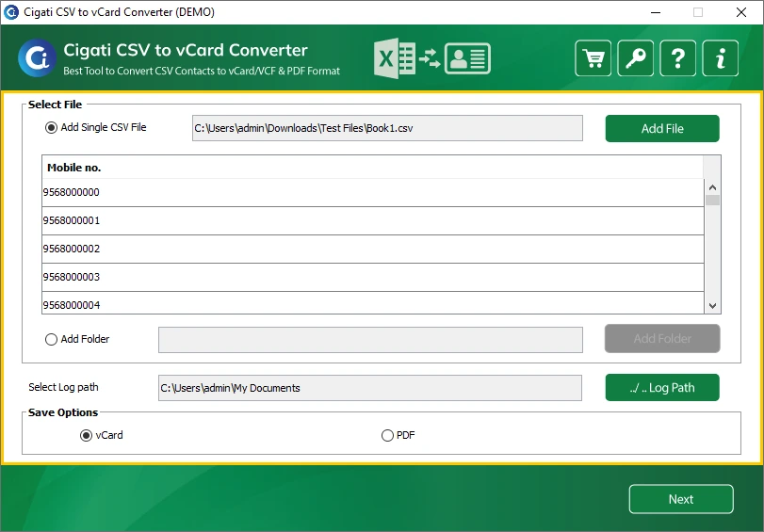Image resolution: width=764 pixels, height=532 pixels.
Task: Click the Excel to vCard conversion graphic
Action: tap(431, 58)
